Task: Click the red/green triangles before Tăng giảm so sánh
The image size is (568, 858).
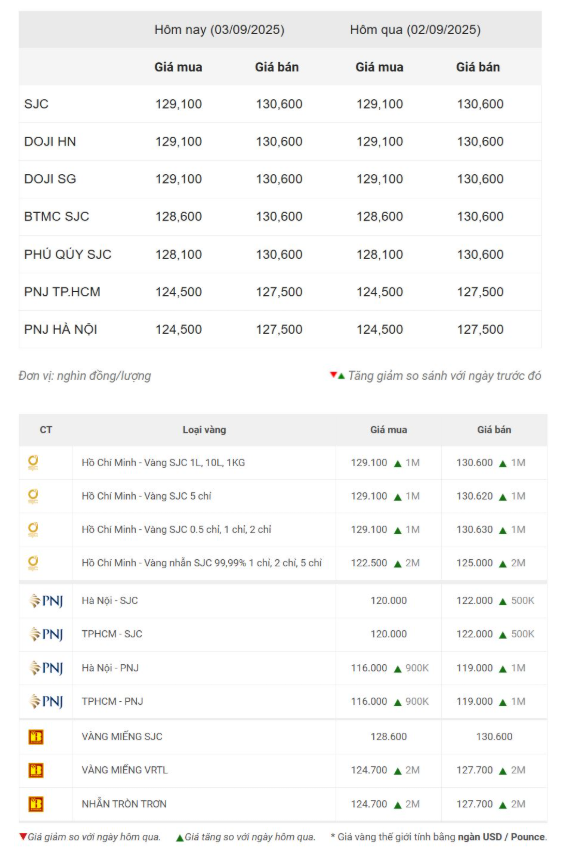Action: (337, 375)
